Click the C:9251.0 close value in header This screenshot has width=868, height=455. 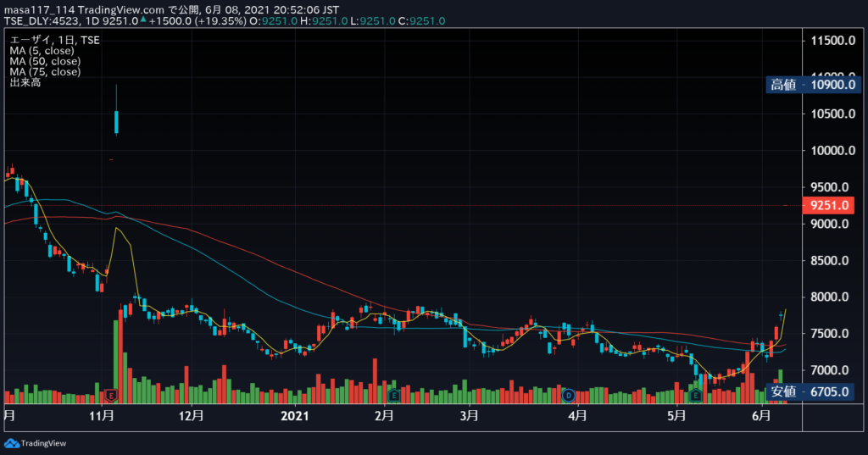[x=421, y=21]
